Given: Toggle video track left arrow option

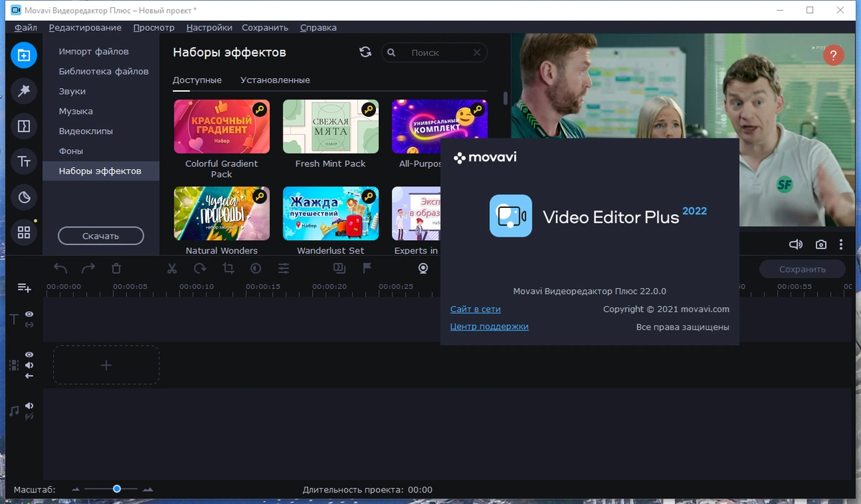Looking at the screenshot, I should [29, 376].
